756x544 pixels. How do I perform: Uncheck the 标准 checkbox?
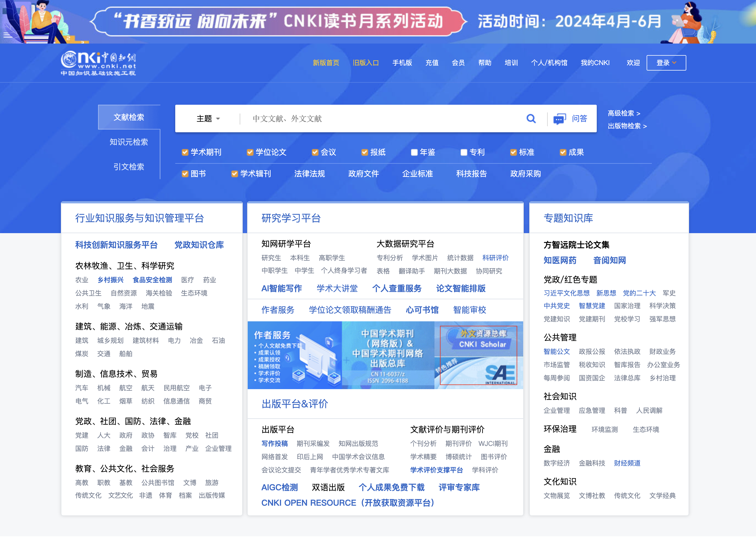[x=513, y=152]
